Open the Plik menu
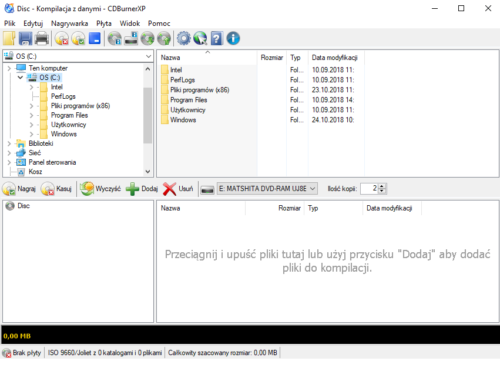 [x=10, y=23]
